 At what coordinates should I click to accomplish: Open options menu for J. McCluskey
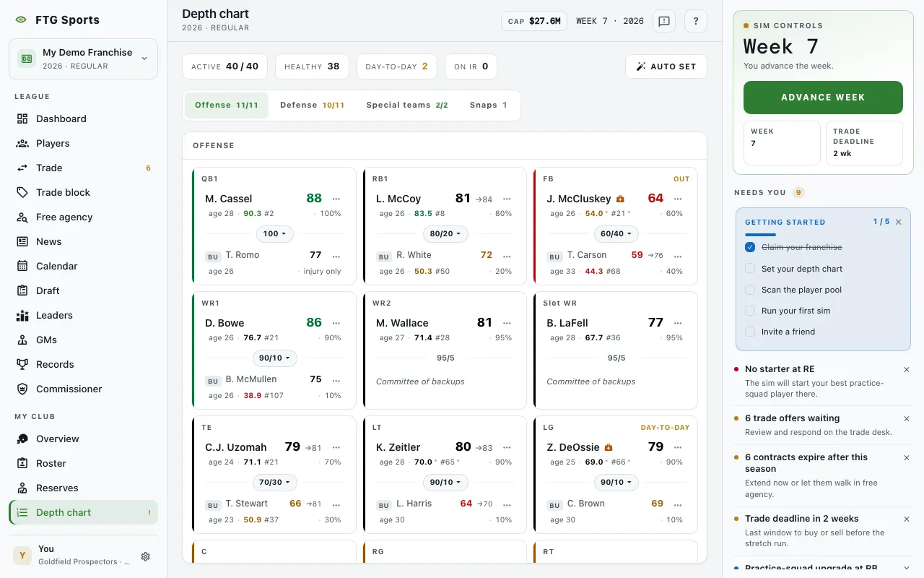[678, 199]
